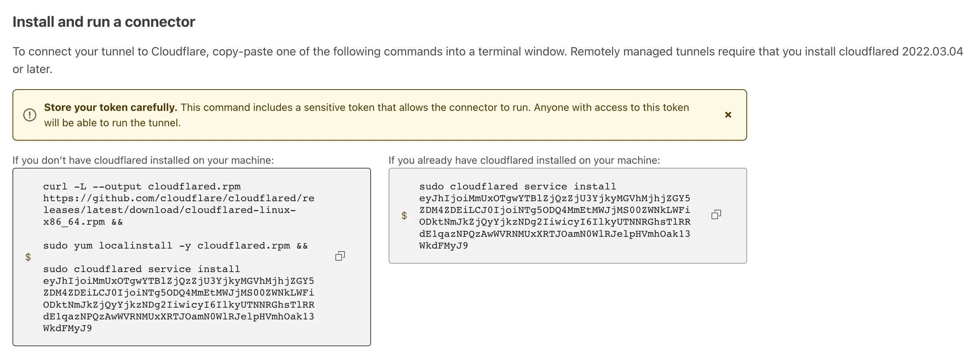Click the label If you don't have cloudflared installed
Viewport: 980px width, 362px height.
[143, 160]
